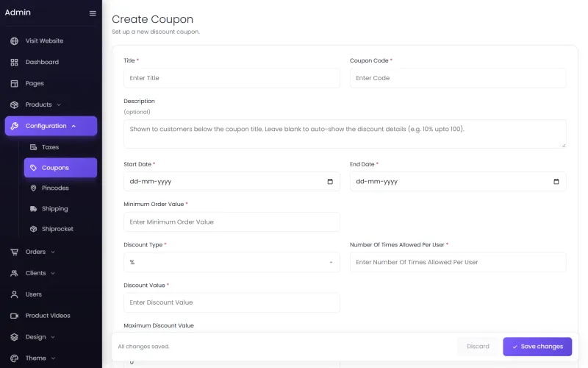Click the 'All changes saved.' status text
Image resolution: width=588 pixels, height=368 pixels.
pos(143,347)
